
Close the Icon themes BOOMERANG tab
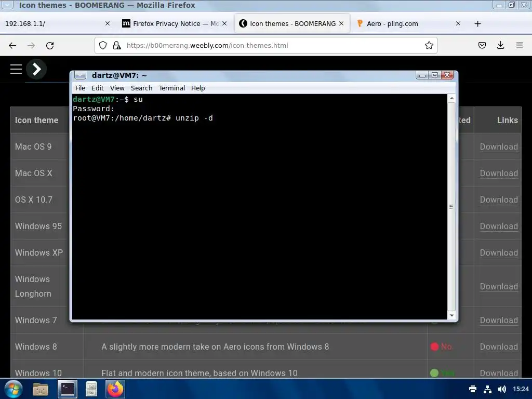341,23
